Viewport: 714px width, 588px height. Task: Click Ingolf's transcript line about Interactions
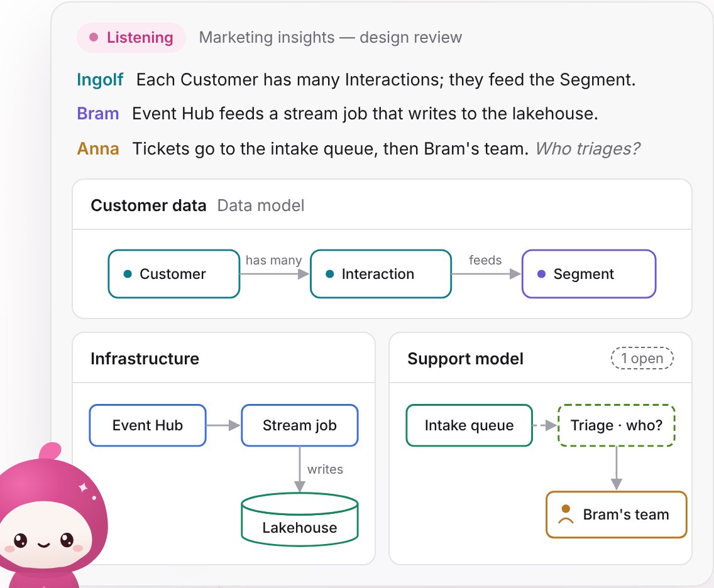coord(386,80)
